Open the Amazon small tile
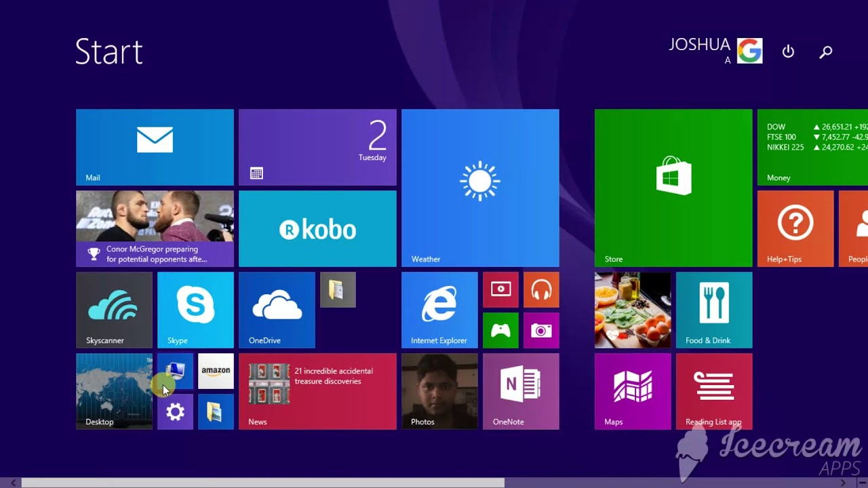This screenshot has height=488, width=868. point(216,371)
